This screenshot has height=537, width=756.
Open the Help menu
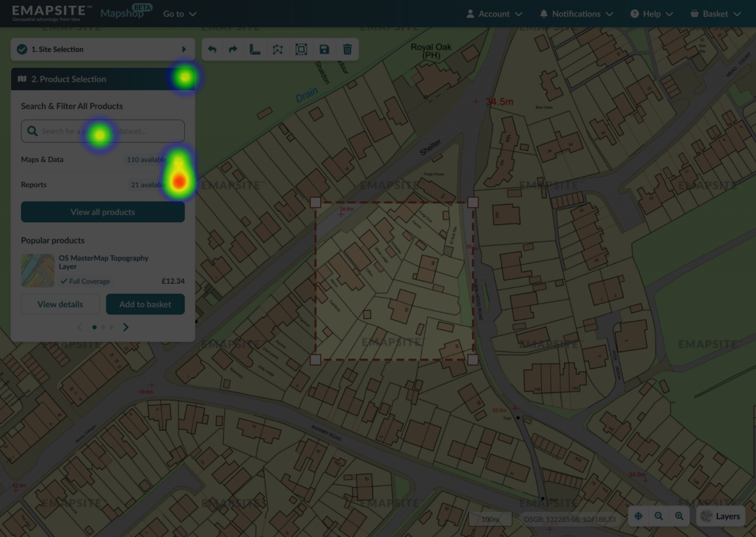coord(651,14)
